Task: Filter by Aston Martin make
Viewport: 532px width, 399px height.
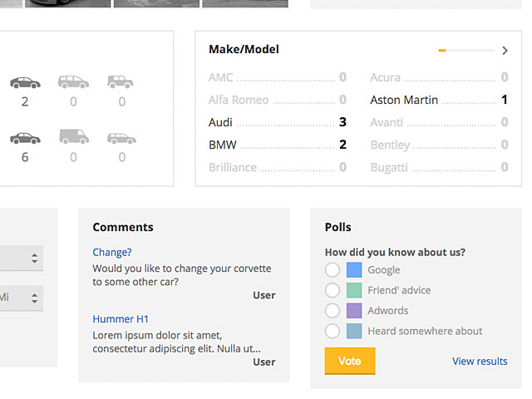Action: tap(439, 100)
